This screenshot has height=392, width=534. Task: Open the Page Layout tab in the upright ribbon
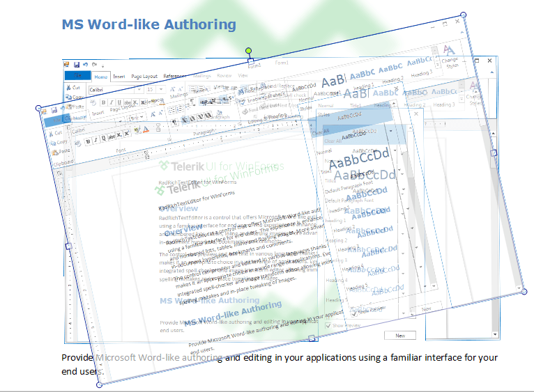click(144, 77)
